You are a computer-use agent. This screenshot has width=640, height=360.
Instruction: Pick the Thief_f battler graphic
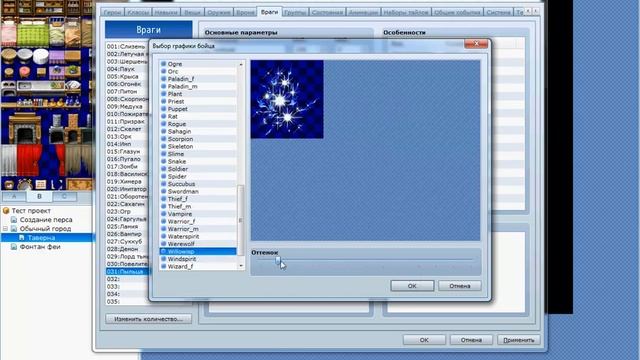coord(198,199)
